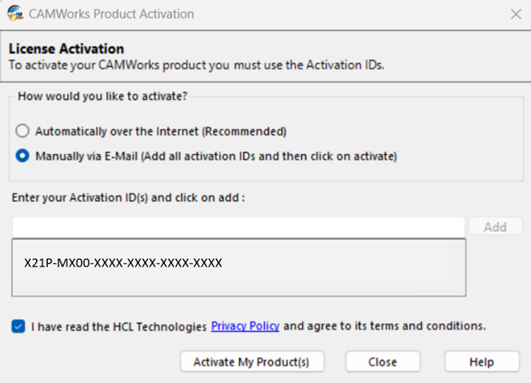Select the X21P-MX00 activation ID entry
The width and height of the screenshot is (531, 383).
pyautogui.click(x=123, y=263)
